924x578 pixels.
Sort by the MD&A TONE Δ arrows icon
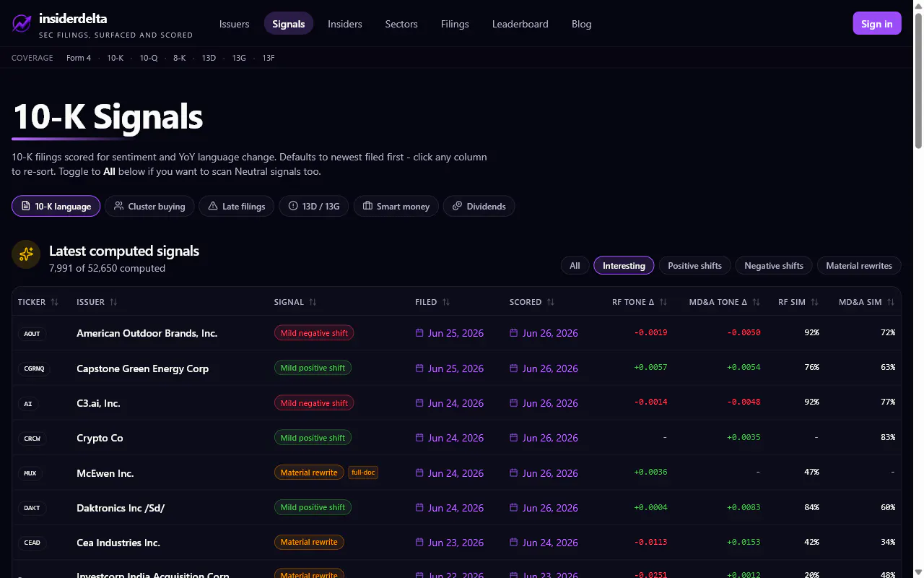point(757,302)
